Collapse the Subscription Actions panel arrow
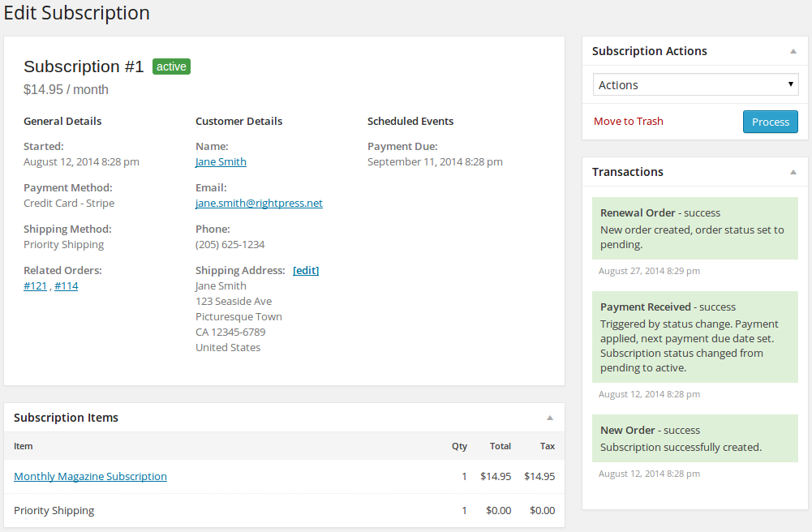Screen dimensions: 812x532 tap(793, 51)
